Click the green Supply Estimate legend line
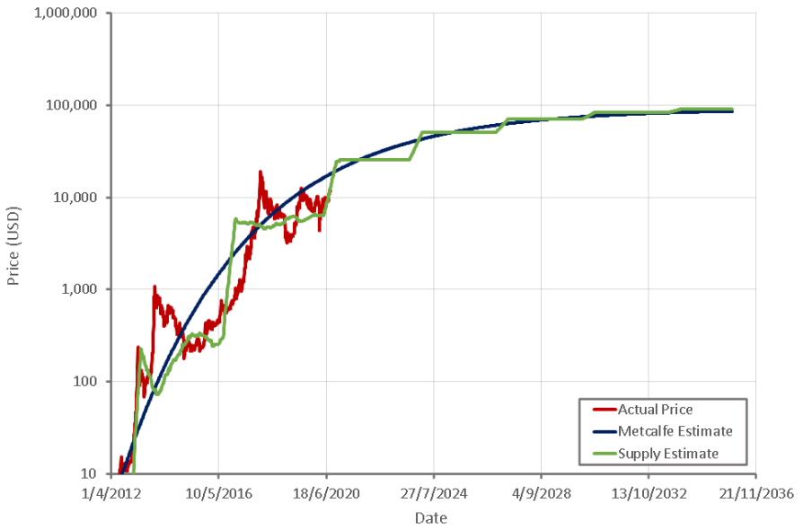 605,454
